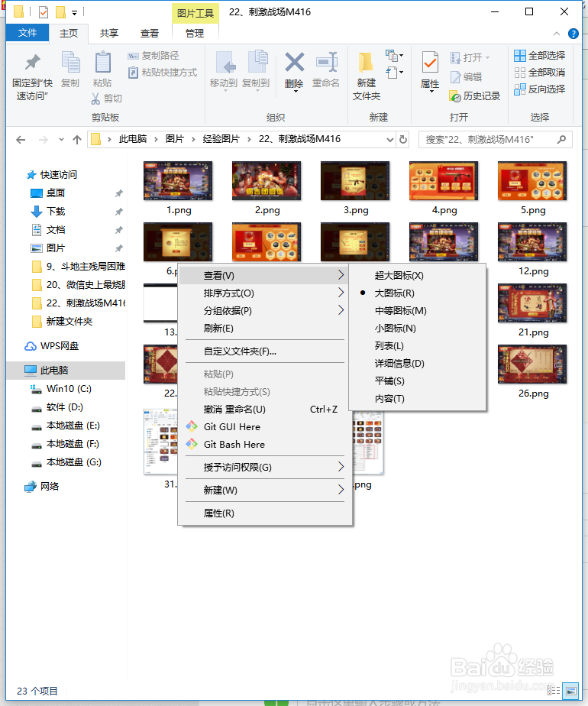Open History (历史记录) in ribbon
Image resolution: width=588 pixels, height=706 pixels.
475,96
